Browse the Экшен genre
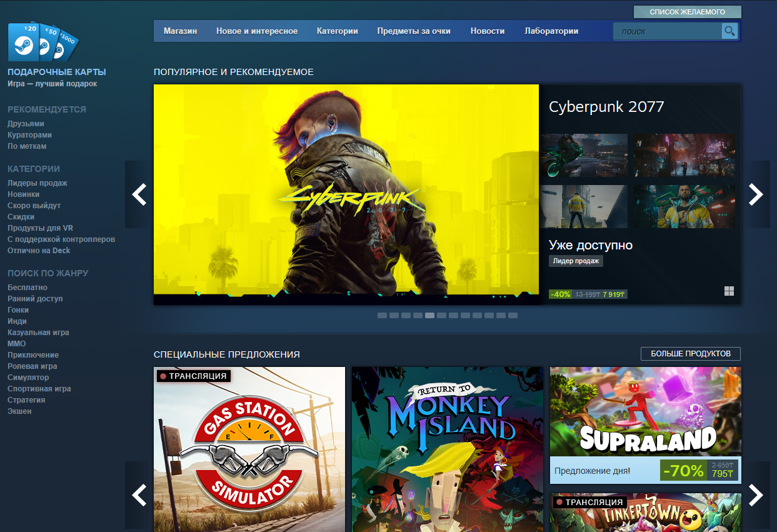 pos(19,411)
